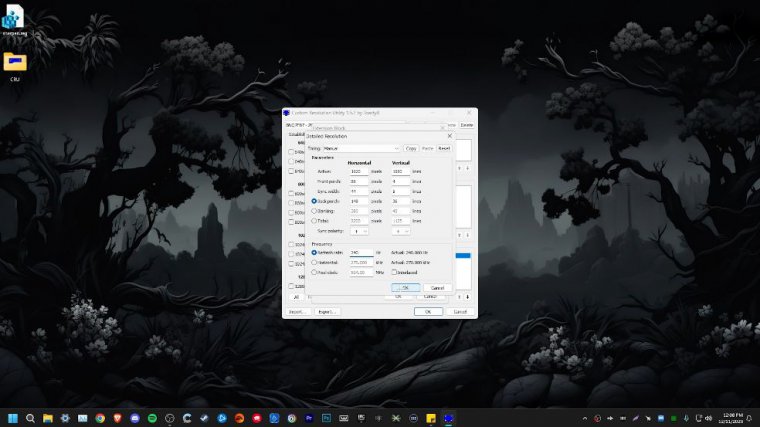Click the Windows Start button
This screenshot has height=427, width=760.
tap(13, 417)
